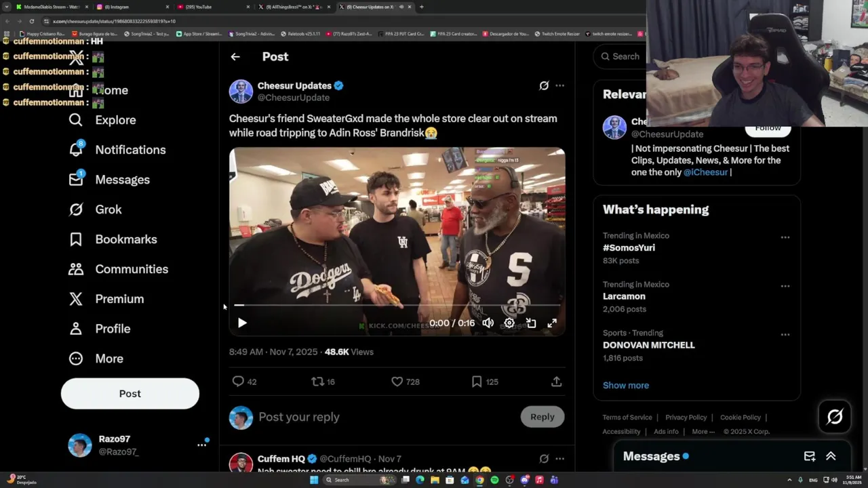Viewport: 868px width, 488px height.
Task: Play the Cheesur video
Action: tap(242, 323)
